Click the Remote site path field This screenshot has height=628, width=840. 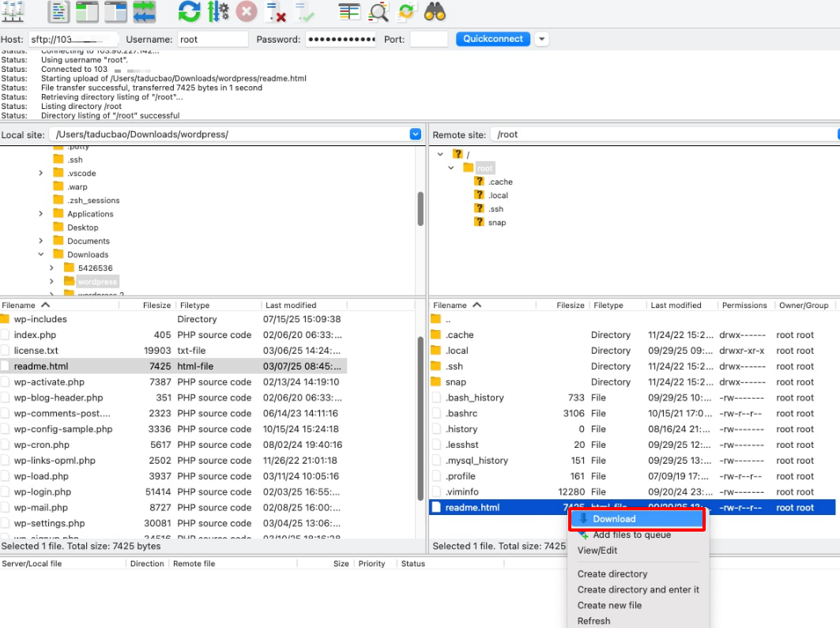click(665, 134)
